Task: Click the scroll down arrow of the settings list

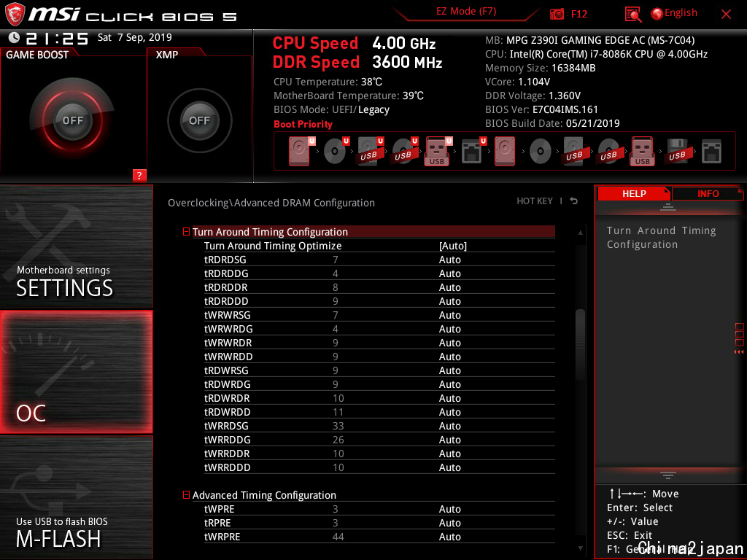Action: [580, 548]
